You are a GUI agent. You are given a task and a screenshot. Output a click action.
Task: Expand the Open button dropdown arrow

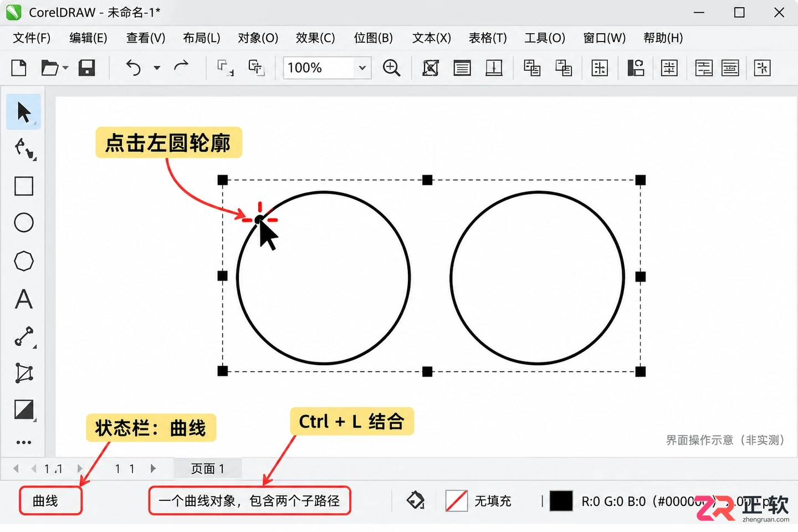coord(65,68)
